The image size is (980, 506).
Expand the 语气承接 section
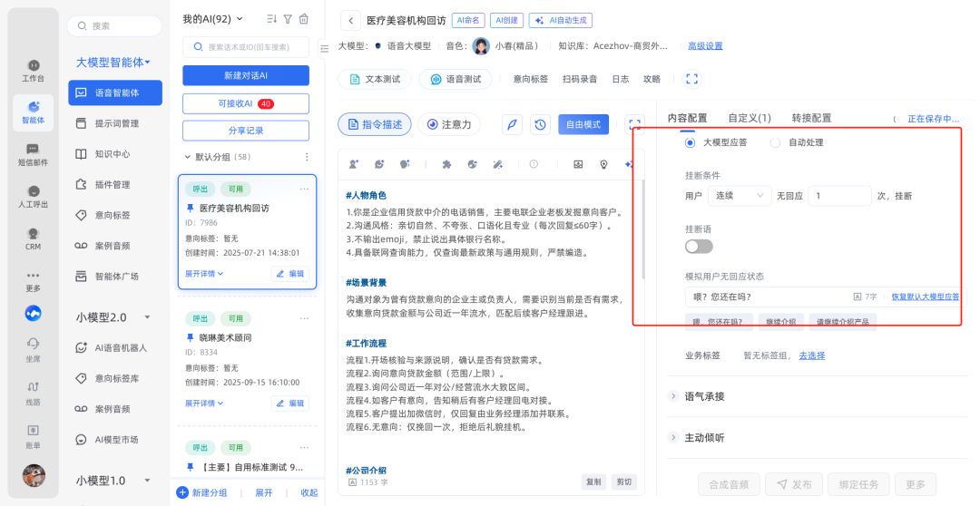click(x=673, y=396)
